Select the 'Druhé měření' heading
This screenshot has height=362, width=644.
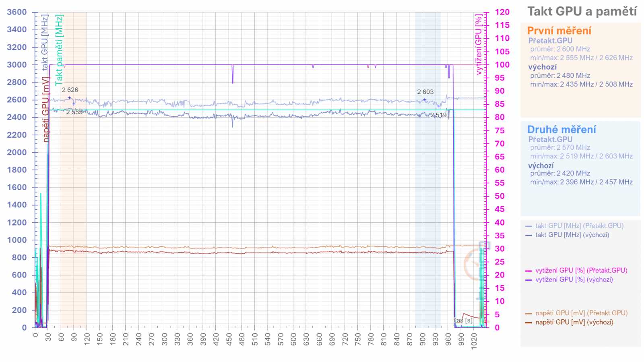[x=561, y=129]
